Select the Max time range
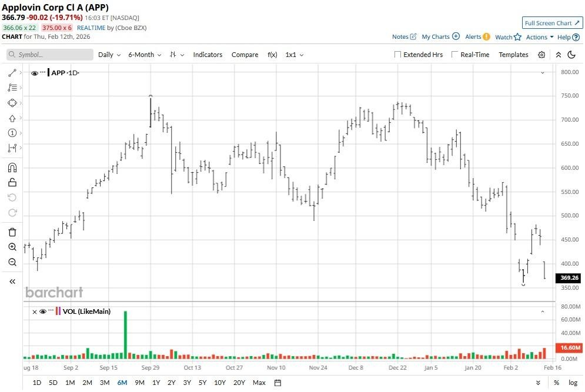Image resolution: width=585 pixels, height=392 pixels. tap(259, 382)
